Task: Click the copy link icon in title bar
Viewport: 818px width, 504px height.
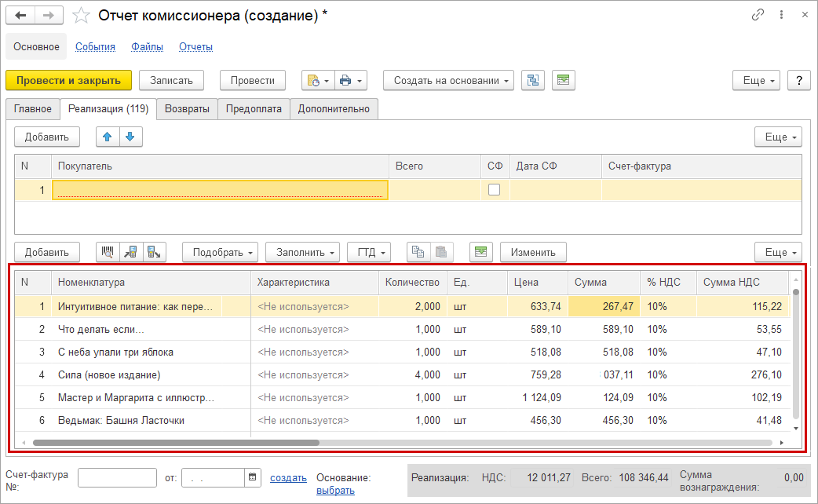Action: [758, 15]
